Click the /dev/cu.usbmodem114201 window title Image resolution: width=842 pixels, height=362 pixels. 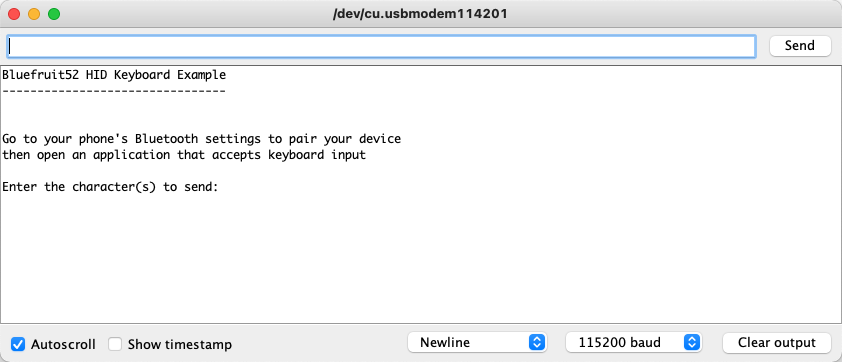(420, 15)
